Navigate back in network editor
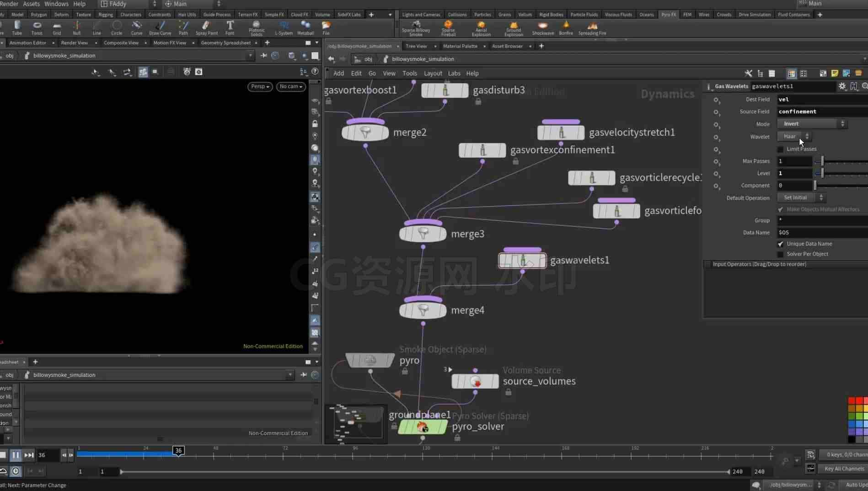868x491 pixels. (x=331, y=59)
